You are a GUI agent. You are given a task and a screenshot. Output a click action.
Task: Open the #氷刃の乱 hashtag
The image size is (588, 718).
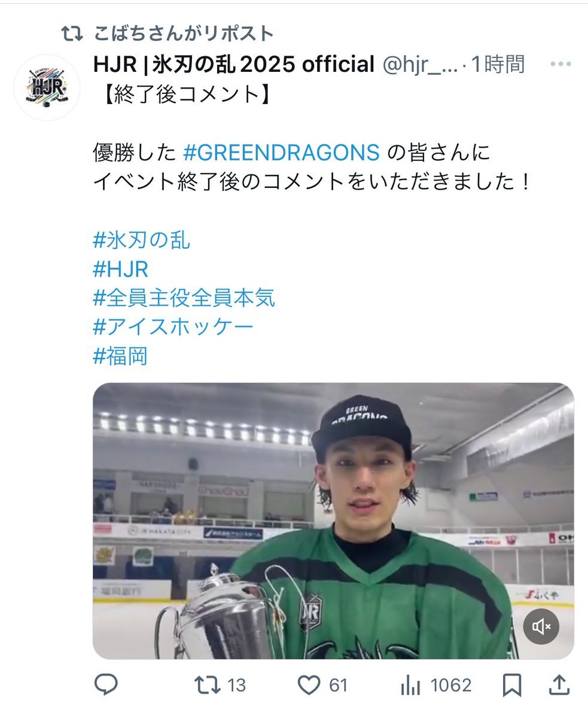click(142, 240)
